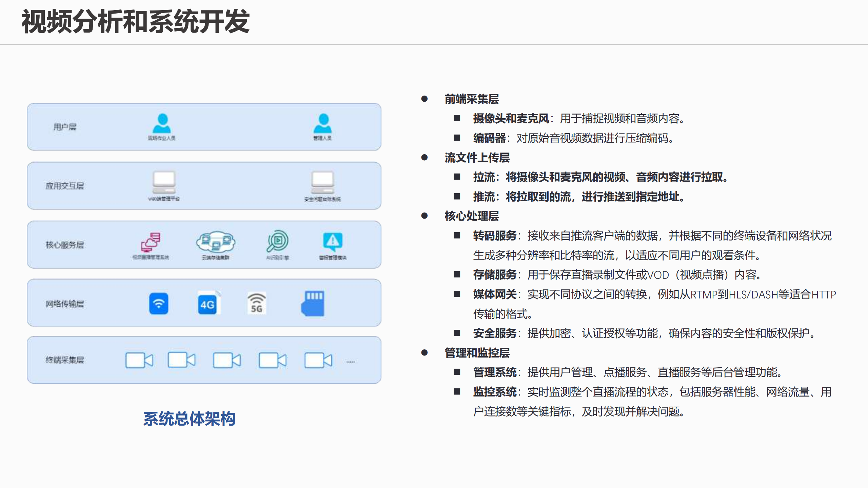Select the 前端采集层 bullet heading
Viewport: 868px width, 488px height.
click(472, 99)
